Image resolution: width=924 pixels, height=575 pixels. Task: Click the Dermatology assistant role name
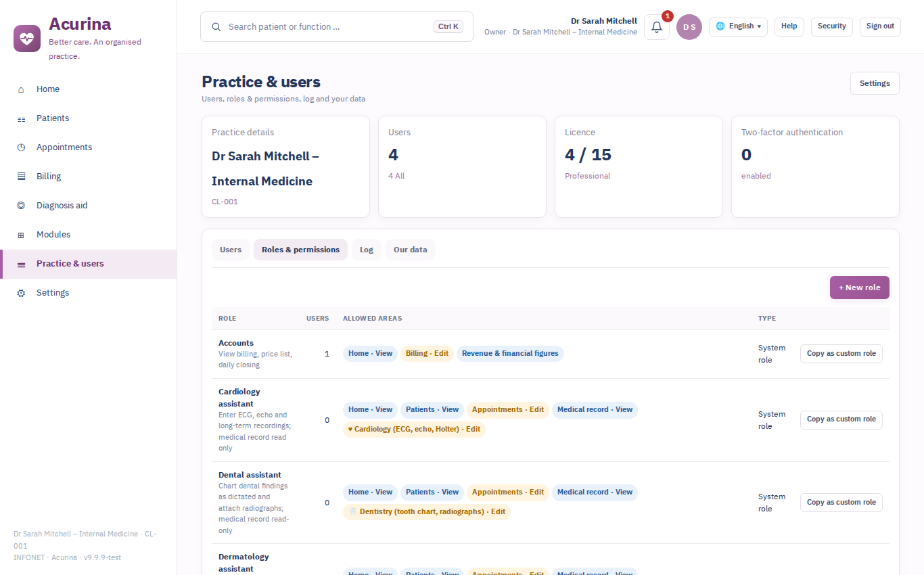tap(244, 563)
